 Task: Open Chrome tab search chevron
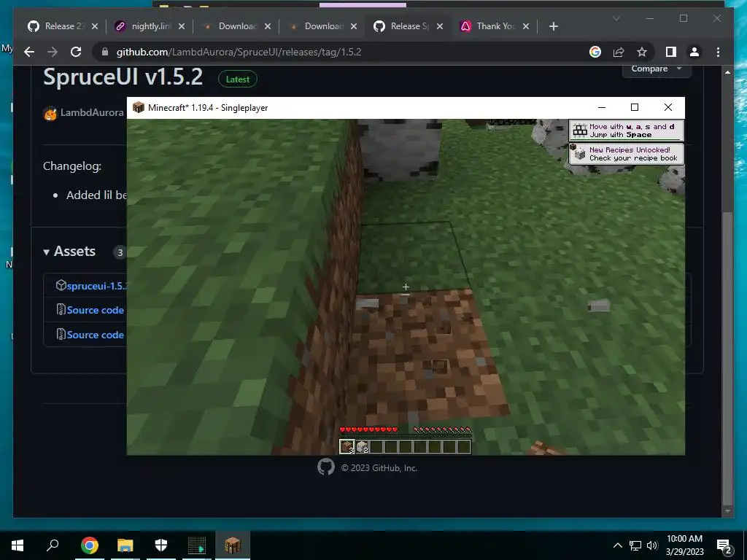616,18
